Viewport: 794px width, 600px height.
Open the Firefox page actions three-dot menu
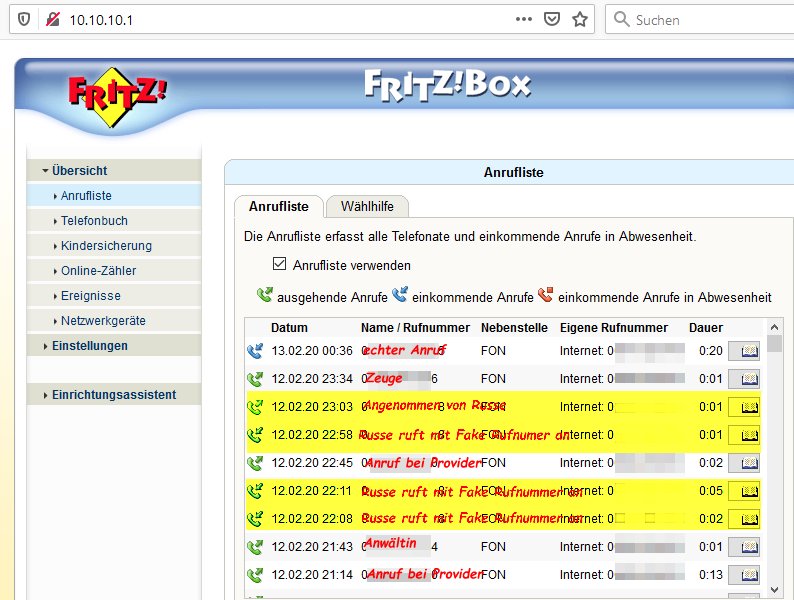tap(524, 19)
